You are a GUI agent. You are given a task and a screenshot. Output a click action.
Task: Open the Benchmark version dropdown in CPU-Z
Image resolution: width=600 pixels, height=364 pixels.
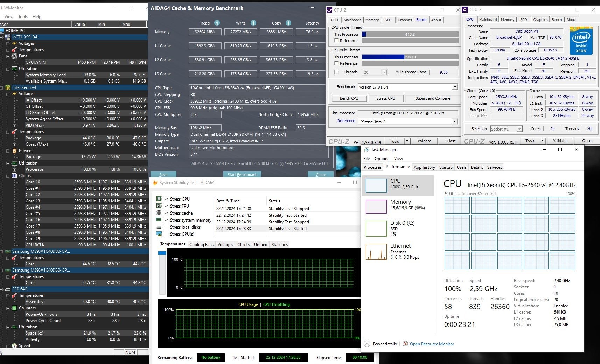coord(455,87)
